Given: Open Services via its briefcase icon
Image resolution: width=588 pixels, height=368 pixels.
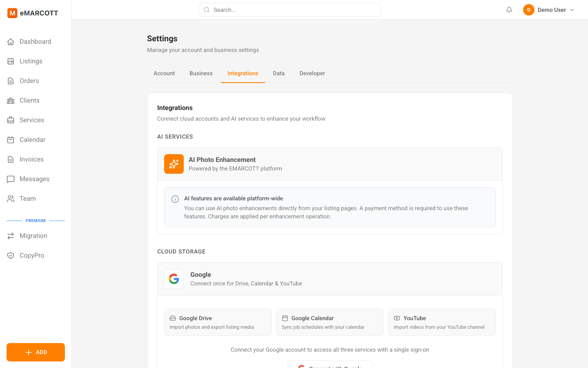Looking at the screenshot, I should [x=11, y=120].
